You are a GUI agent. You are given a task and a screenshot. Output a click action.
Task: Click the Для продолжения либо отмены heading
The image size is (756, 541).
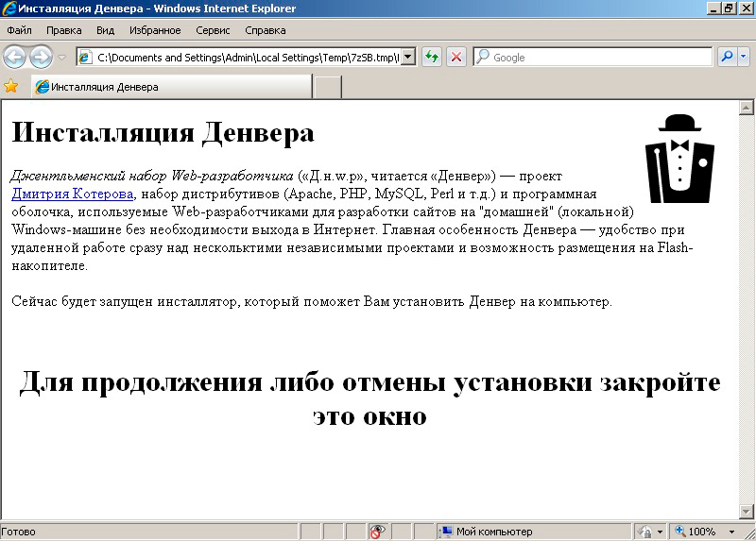369,398
